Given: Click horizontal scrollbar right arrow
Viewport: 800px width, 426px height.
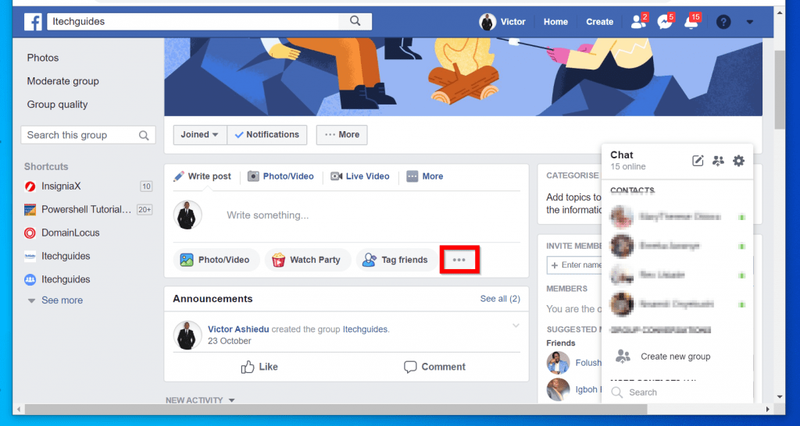Looking at the screenshot, I should click(768, 409).
